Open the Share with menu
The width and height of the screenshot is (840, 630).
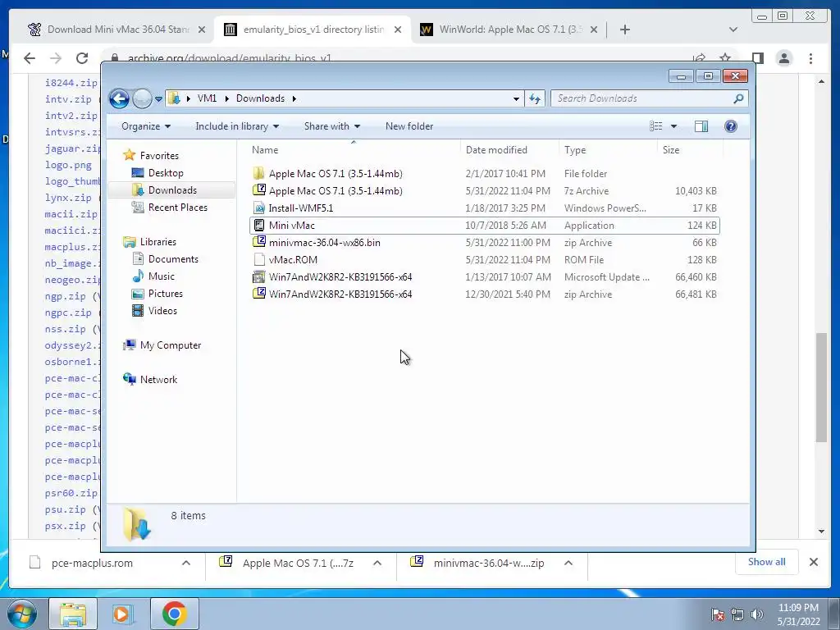point(331,126)
